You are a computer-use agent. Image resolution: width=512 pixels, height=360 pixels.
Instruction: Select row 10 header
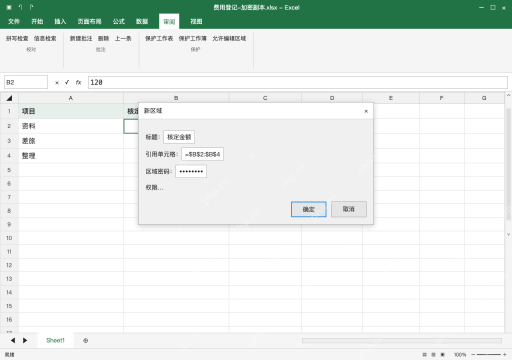coord(9,238)
